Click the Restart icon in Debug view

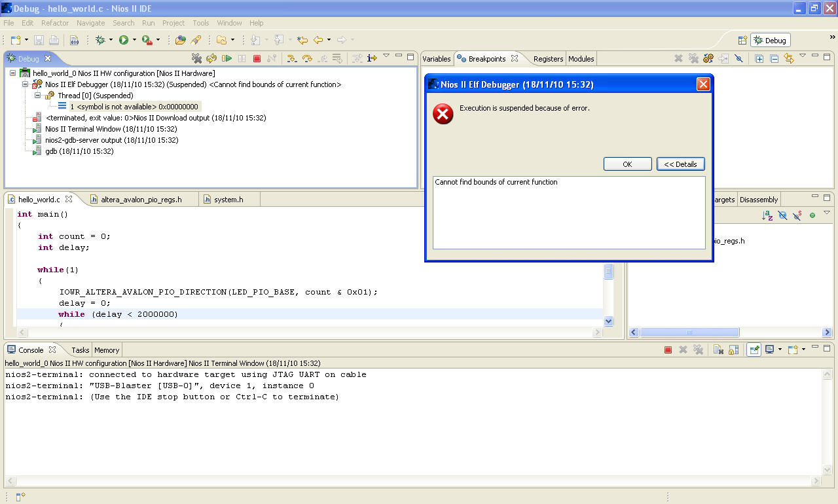211,58
